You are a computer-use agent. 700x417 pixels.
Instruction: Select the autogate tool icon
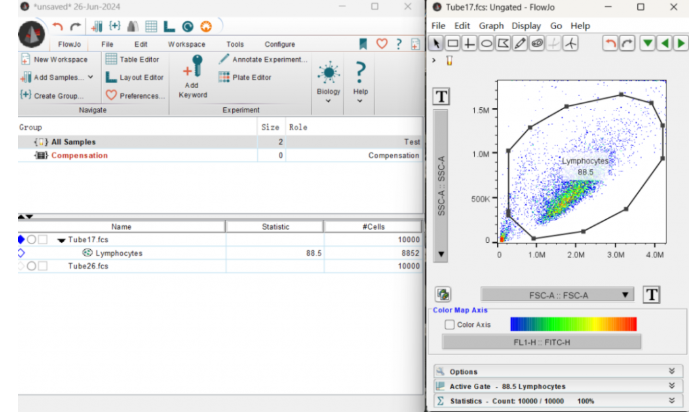pyautogui.click(x=537, y=43)
